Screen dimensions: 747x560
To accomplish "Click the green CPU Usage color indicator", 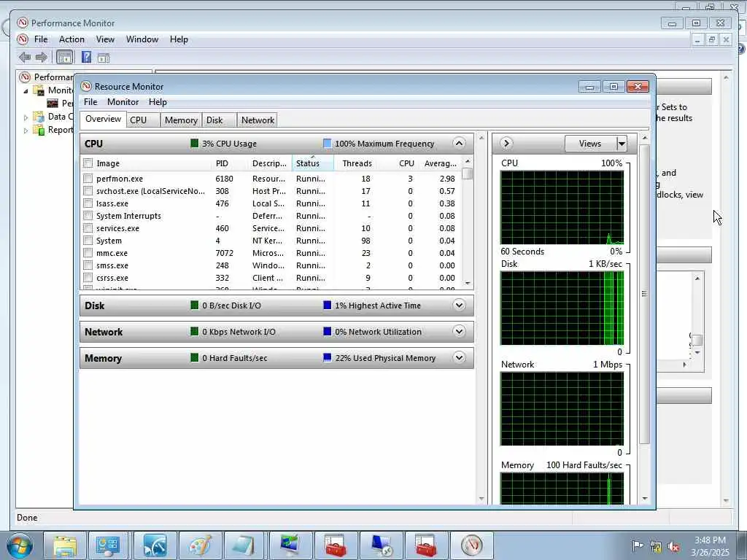I will tap(194, 144).
